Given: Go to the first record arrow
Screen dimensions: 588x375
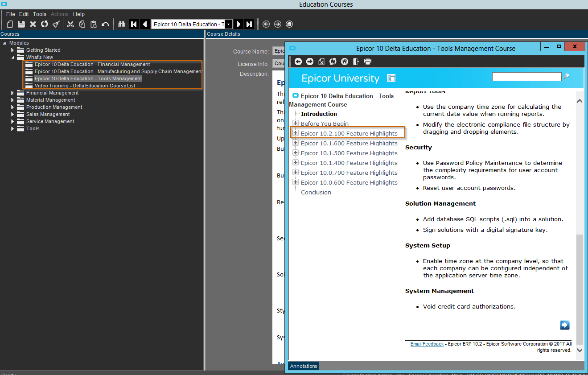Looking at the screenshot, I should 134,24.
